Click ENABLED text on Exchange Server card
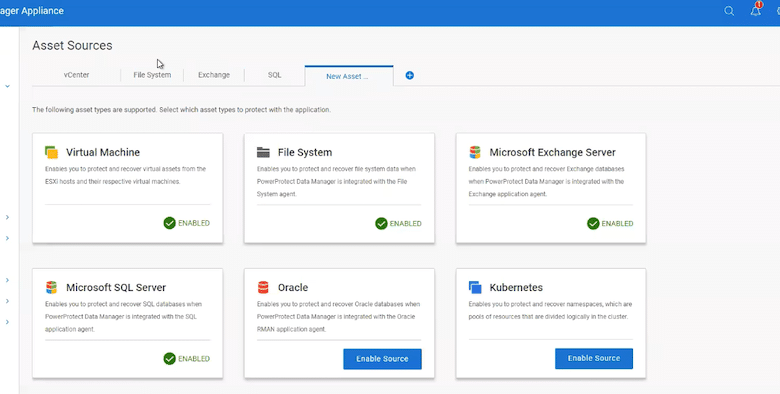Viewport: 780px width, 394px height. coord(617,224)
